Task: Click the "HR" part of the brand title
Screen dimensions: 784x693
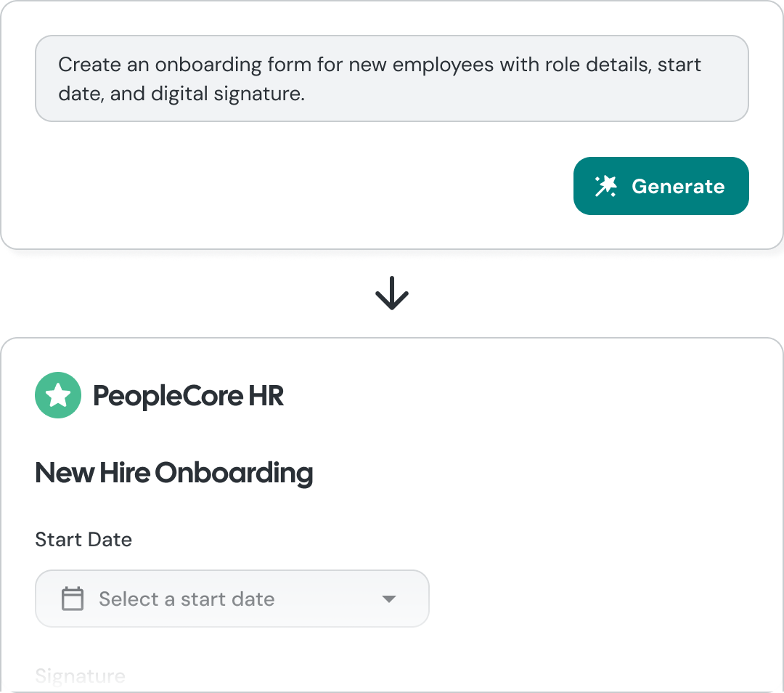Action: pos(266,396)
